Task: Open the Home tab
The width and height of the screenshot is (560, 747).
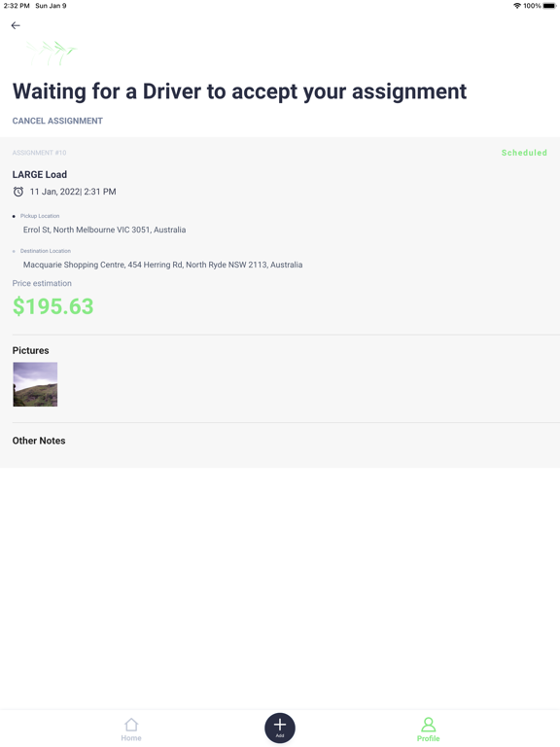Action: pyautogui.click(x=131, y=729)
